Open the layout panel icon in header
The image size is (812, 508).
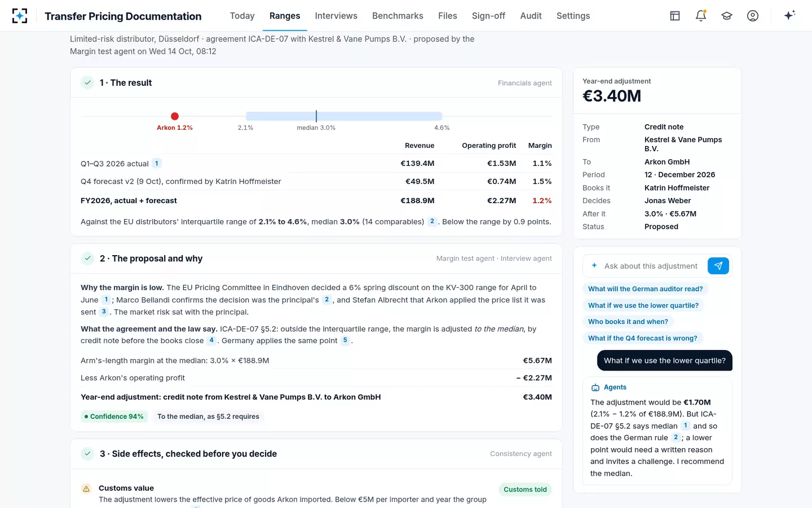click(675, 16)
